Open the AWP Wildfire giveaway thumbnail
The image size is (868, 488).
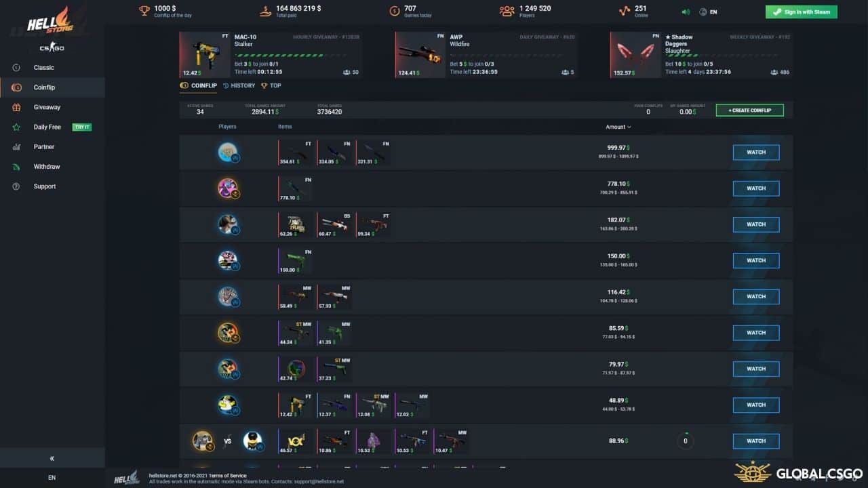[x=420, y=54]
